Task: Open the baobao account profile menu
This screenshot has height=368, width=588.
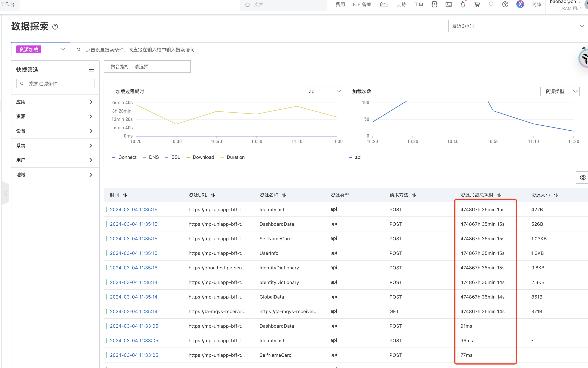Action: coord(566,5)
